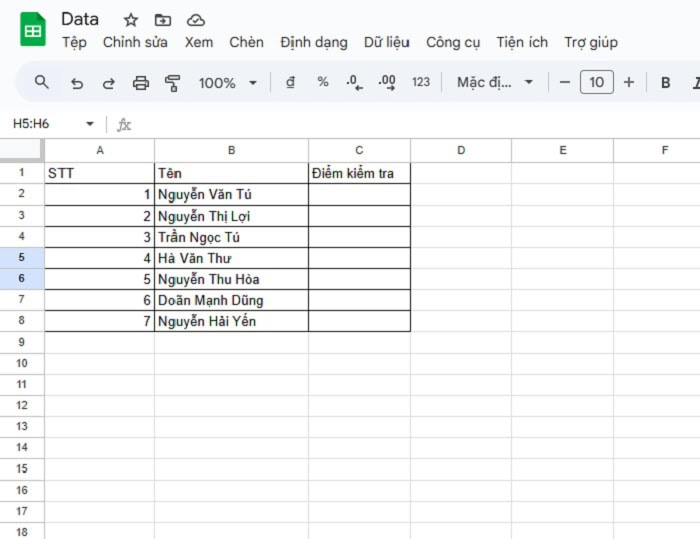Viewport: 700px width, 539px height.
Task: Open the Name box dropdown arrow
Action: pos(90,124)
